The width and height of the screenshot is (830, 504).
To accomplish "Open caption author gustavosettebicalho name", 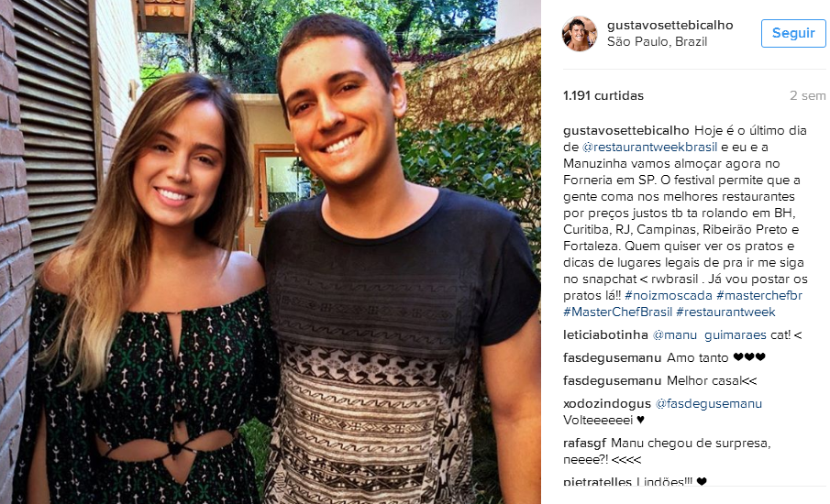I will 625,131.
